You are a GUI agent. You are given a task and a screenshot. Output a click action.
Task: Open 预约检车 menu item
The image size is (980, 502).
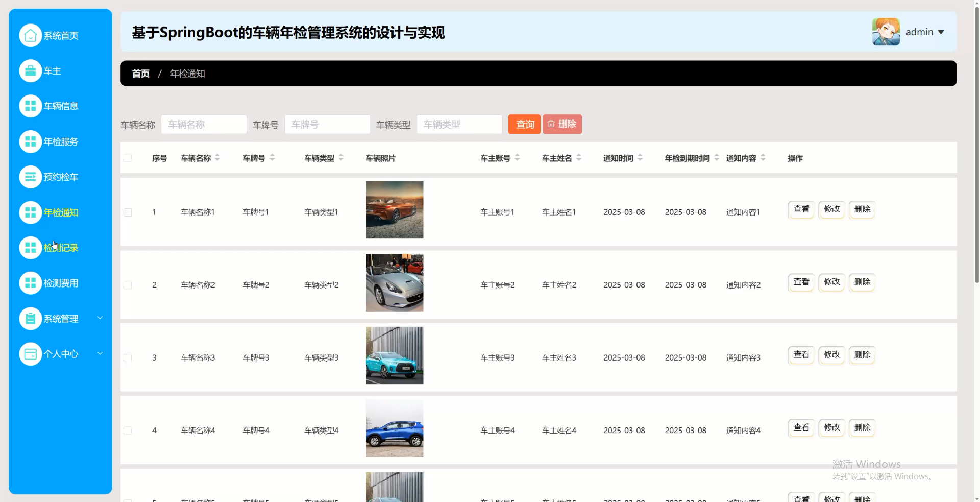coord(61,177)
